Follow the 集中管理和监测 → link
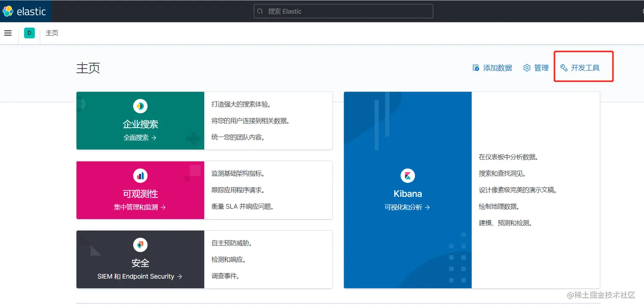Screen dimensions: 644x308 (x=140, y=207)
